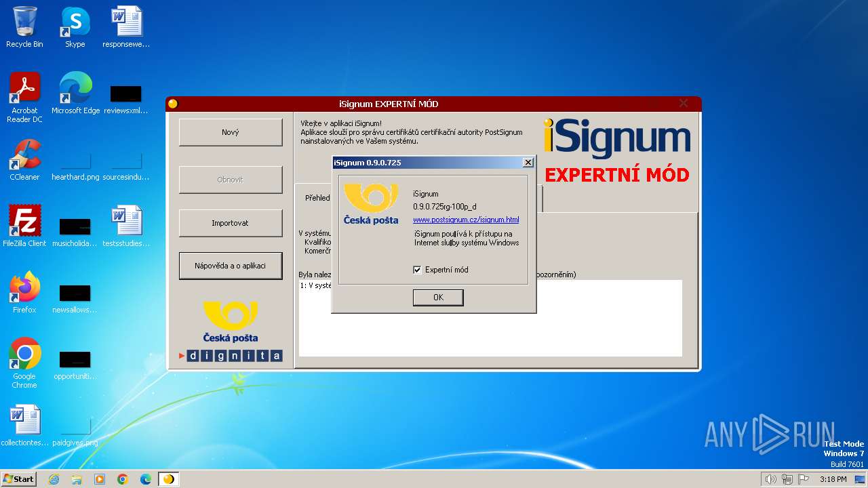Viewport: 868px width, 488px height.
Task: Open the volume control in system tray
Action: pyautogui.click(x=770, y=479)
